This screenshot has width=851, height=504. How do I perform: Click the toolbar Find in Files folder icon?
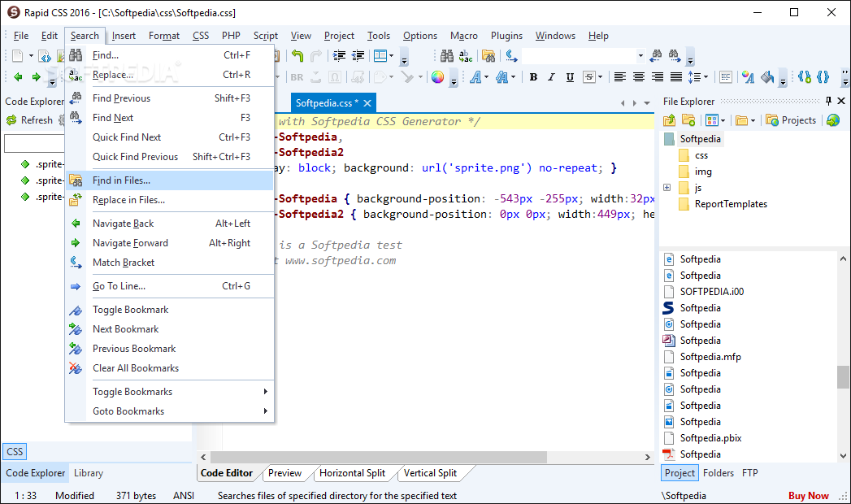[488, 55]
